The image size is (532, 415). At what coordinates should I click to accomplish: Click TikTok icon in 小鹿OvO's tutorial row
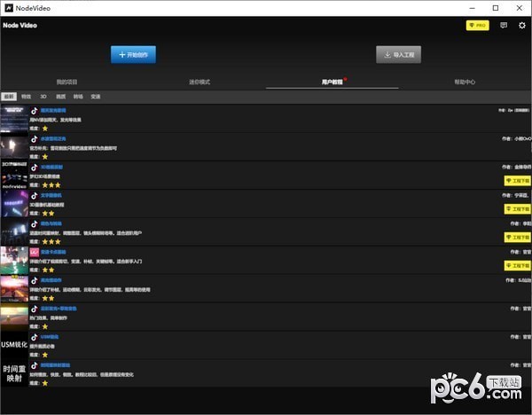coord(35,139)
